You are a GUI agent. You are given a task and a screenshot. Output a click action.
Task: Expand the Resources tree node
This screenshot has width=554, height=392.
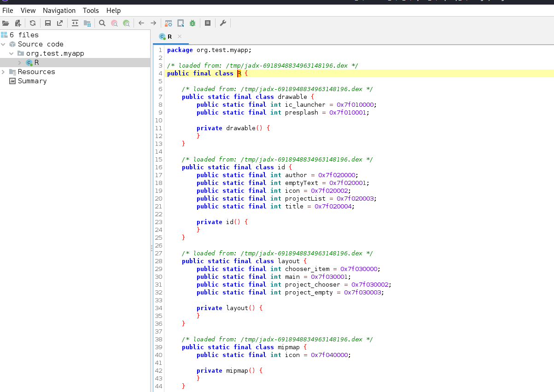coord(4,72)
